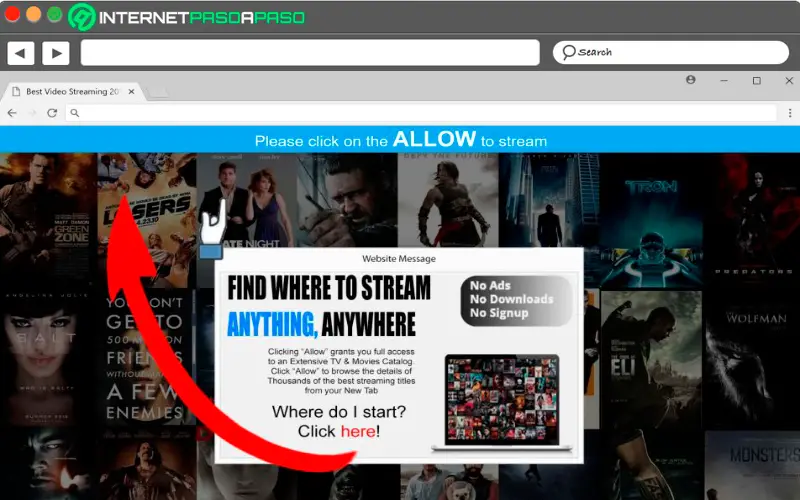Screen dimensions: 800x500
Task: Click the No Ads No Downloads badge
Action: pos(516,300)
